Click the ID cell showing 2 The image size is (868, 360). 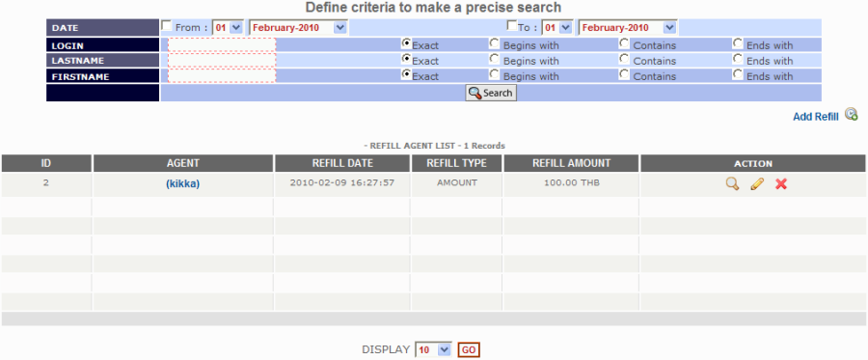[x=46, y=182]
